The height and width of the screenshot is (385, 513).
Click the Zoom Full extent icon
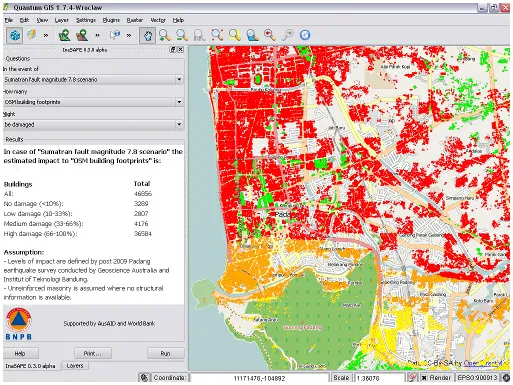(217, 35)
